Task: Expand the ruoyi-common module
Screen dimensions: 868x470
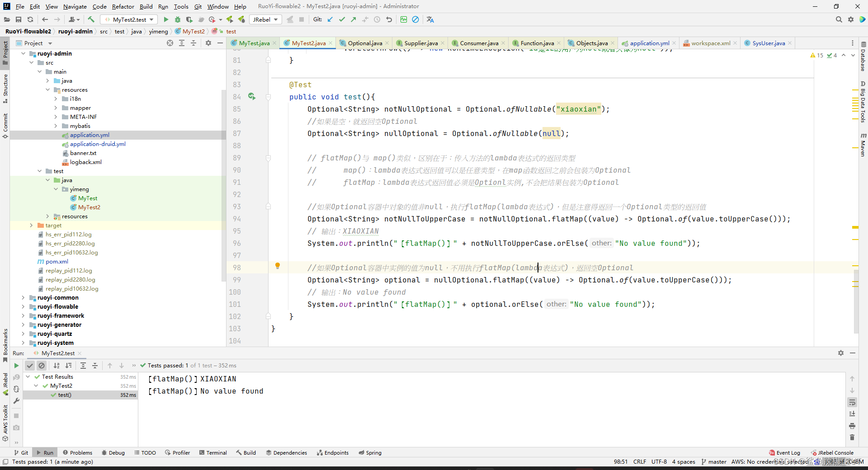Action: pyautogui.click(x=23, y=297)
